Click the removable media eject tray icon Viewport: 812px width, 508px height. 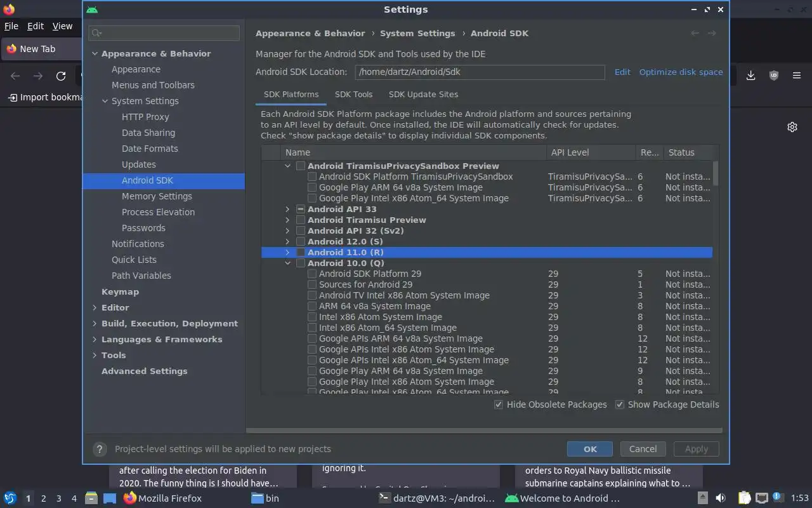[x=703, y=498]
